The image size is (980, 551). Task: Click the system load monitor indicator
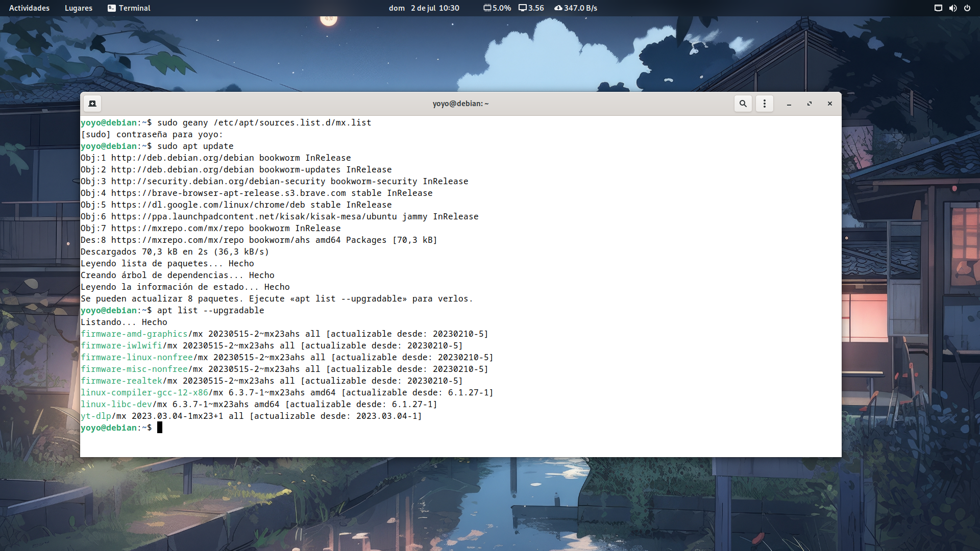pos(531,8)
